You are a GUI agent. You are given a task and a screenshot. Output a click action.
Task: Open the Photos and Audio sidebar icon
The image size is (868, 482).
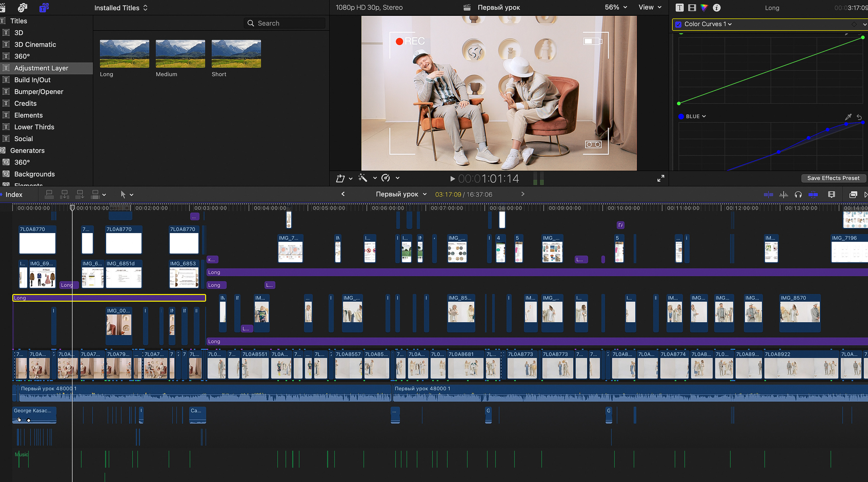click(x=23, y=7)
